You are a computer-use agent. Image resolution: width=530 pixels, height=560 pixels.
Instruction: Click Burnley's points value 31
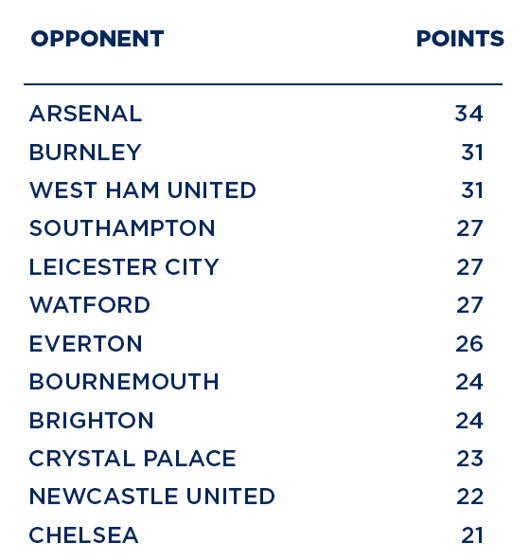472,152
